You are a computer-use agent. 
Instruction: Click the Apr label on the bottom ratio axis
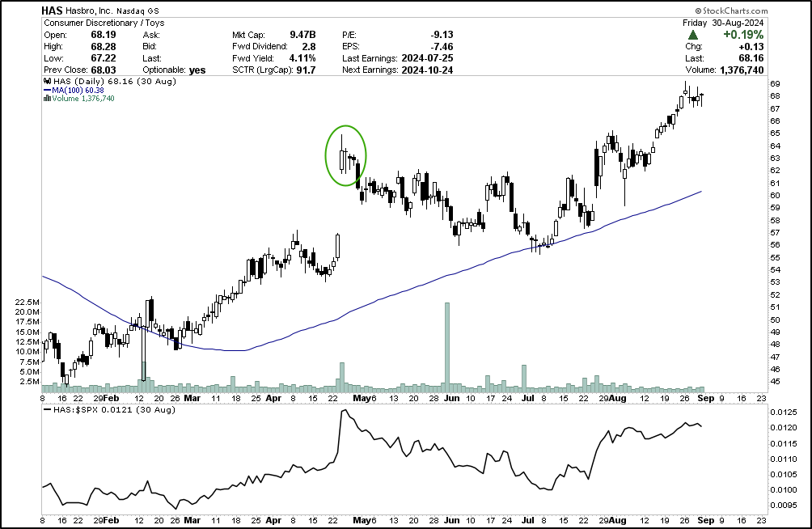click(273, 520)
